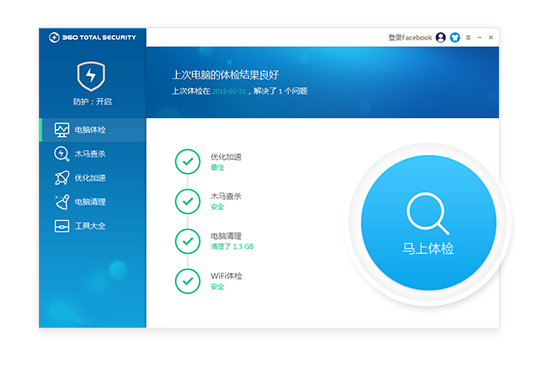Click the 解决了 1 个问题 summary text
The width and height of the screenshot is (540, 365).
tap(280, 91)
